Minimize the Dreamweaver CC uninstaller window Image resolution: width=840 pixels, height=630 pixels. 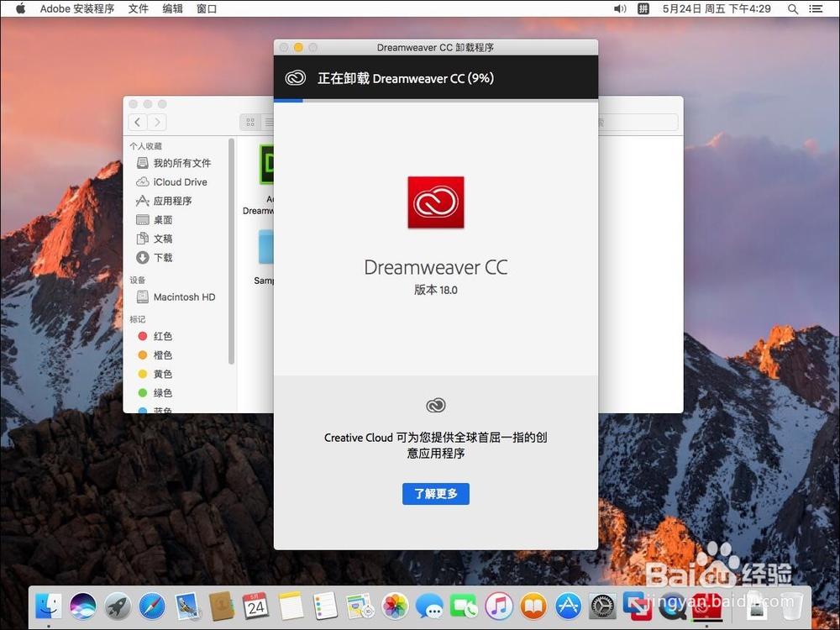298,47
